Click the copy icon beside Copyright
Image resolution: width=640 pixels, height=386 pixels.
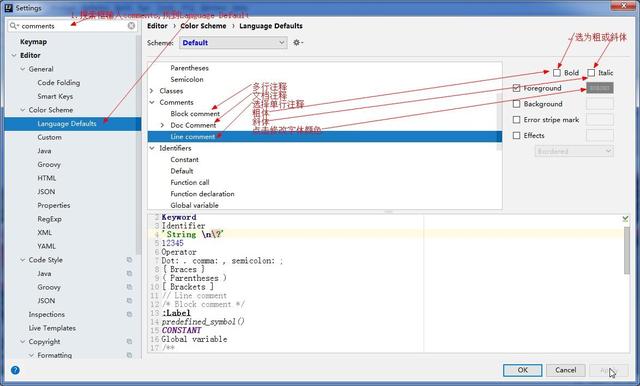point(129,342)
